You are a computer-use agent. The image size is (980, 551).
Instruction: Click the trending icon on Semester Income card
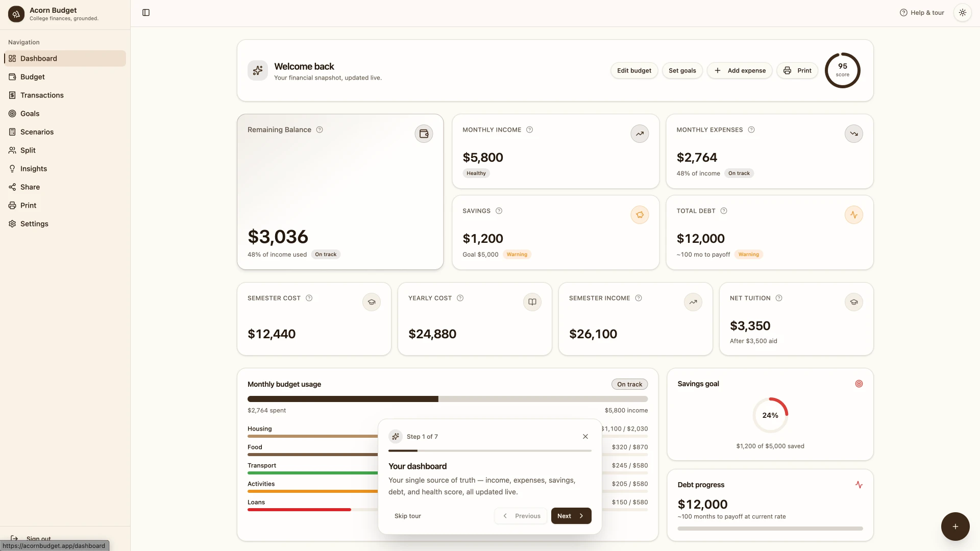pos(693,302)
